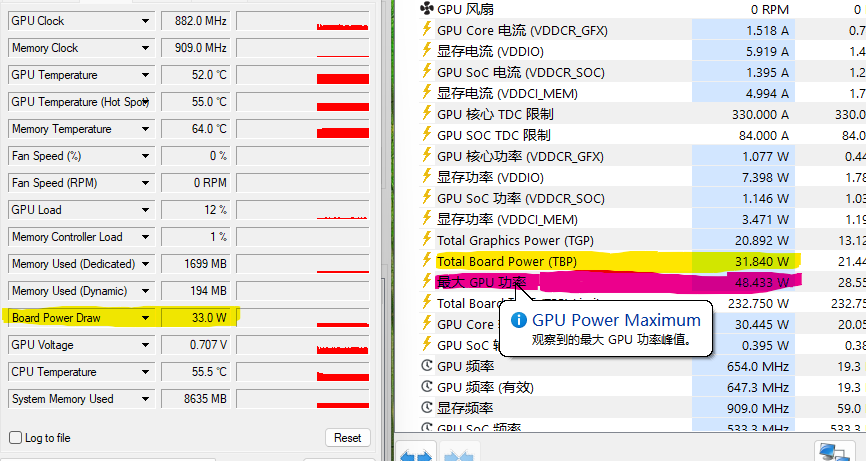
Task: Click the fan icon beside GPU 风扇
Action: 426,8
